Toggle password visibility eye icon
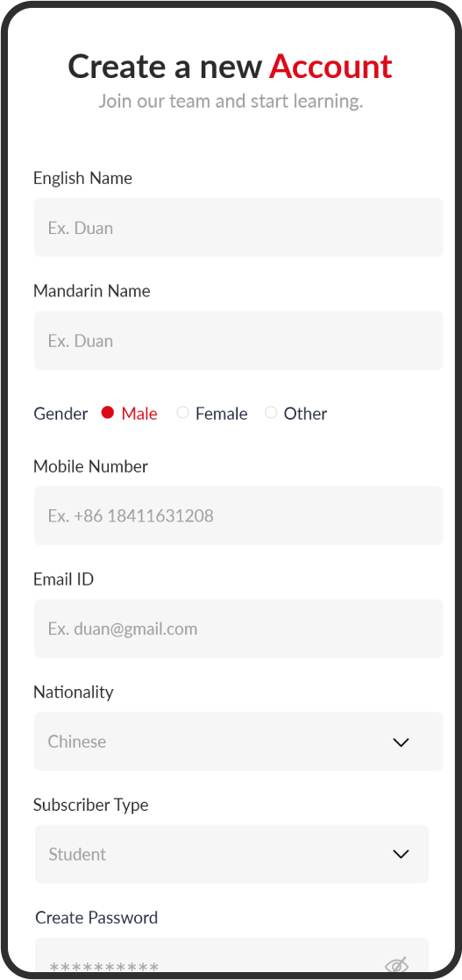Image resolution: width=462 pixels, height=980 pixels. tap(397, 964)
